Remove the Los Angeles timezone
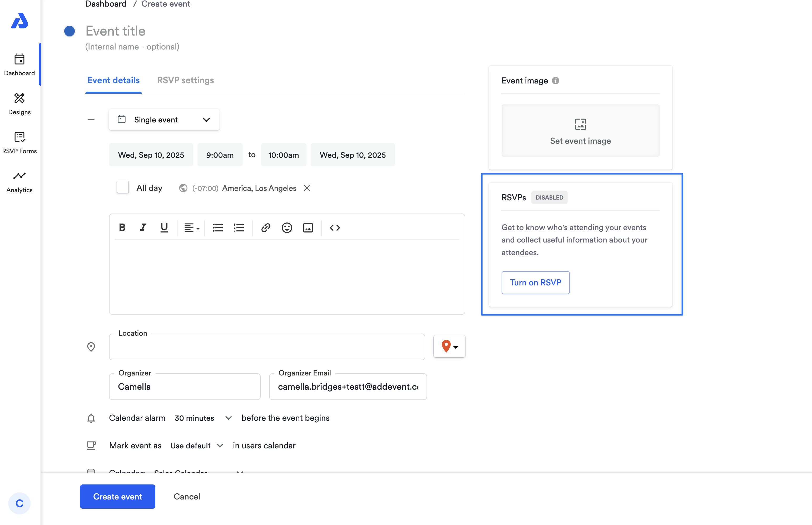 307,188
